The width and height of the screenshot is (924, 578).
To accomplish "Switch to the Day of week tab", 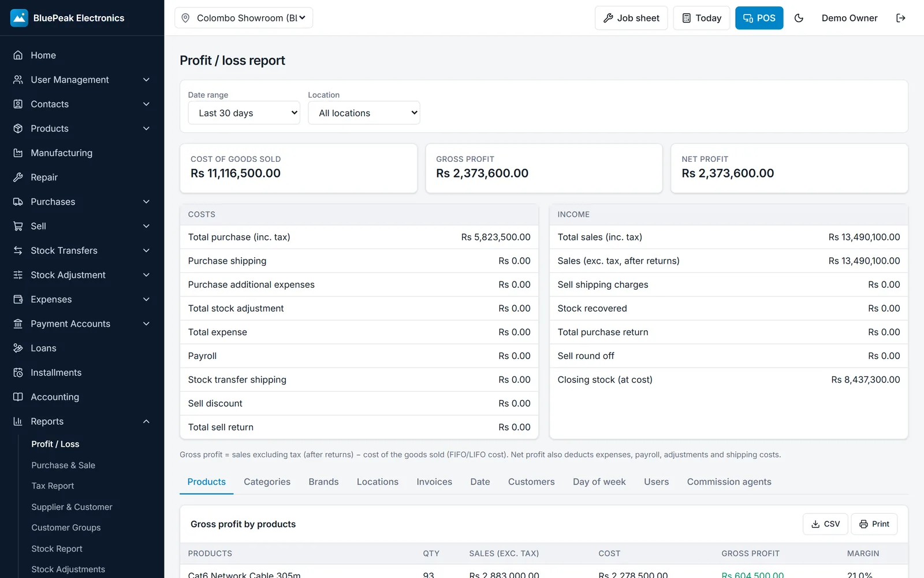I will point(599,482).
